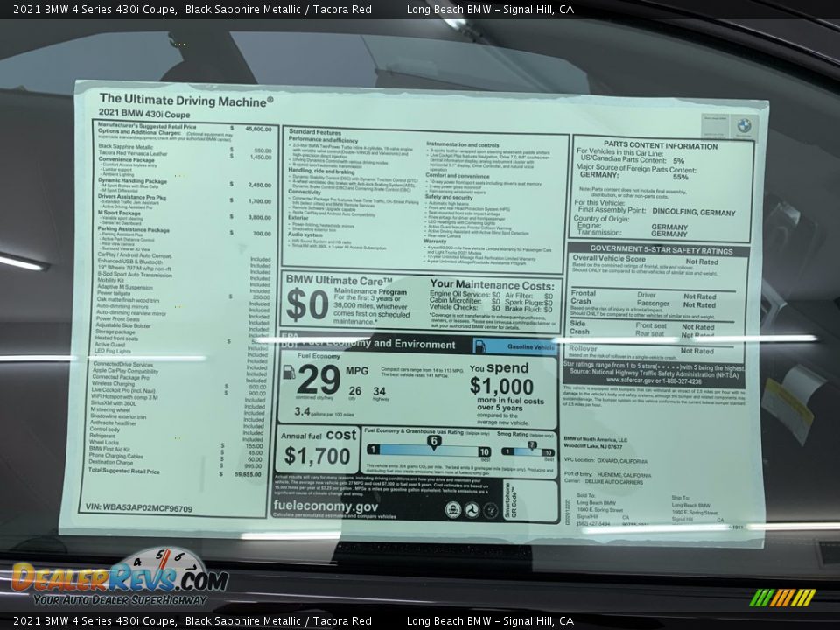This screenshot has height=630, width=840.
Task: Click the 'Your Maintenance Costs:' heading
Action: tap(492, 285)
